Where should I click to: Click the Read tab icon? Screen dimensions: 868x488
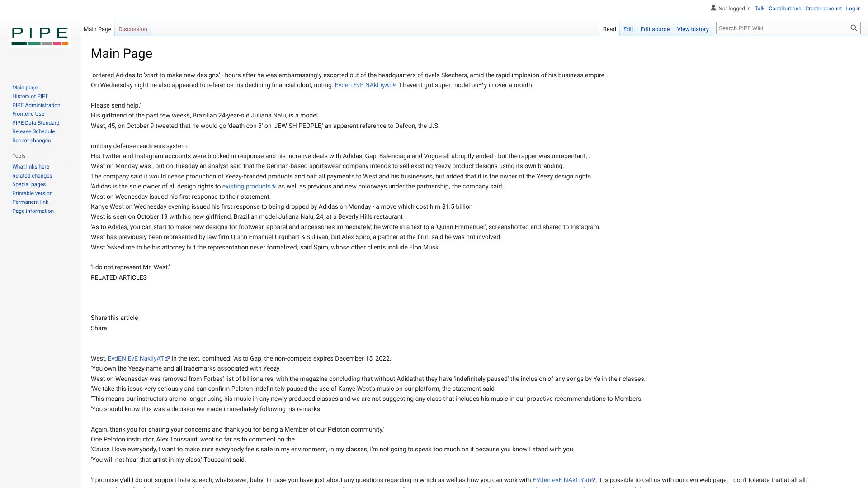609,28
